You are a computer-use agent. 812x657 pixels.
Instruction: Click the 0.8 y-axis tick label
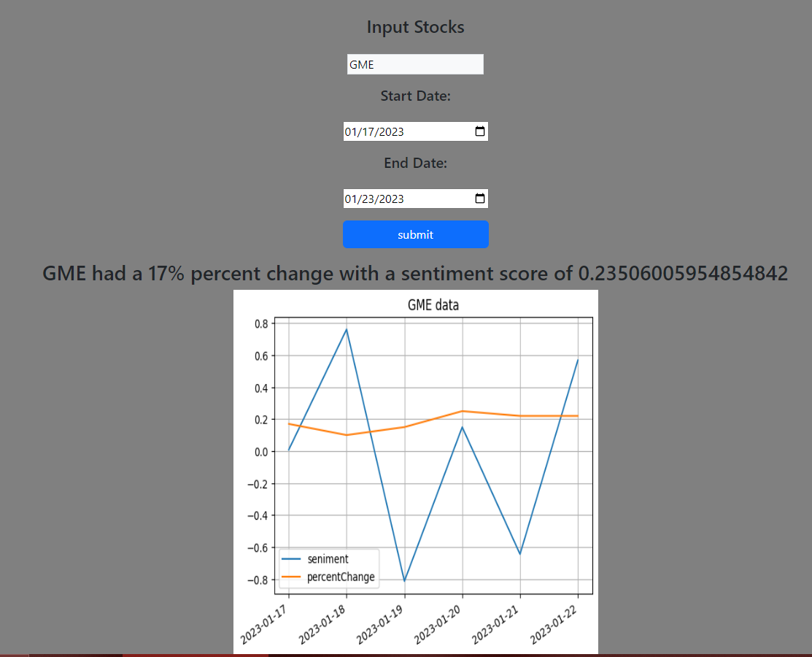pyautogui.click(x=261, y=324)
